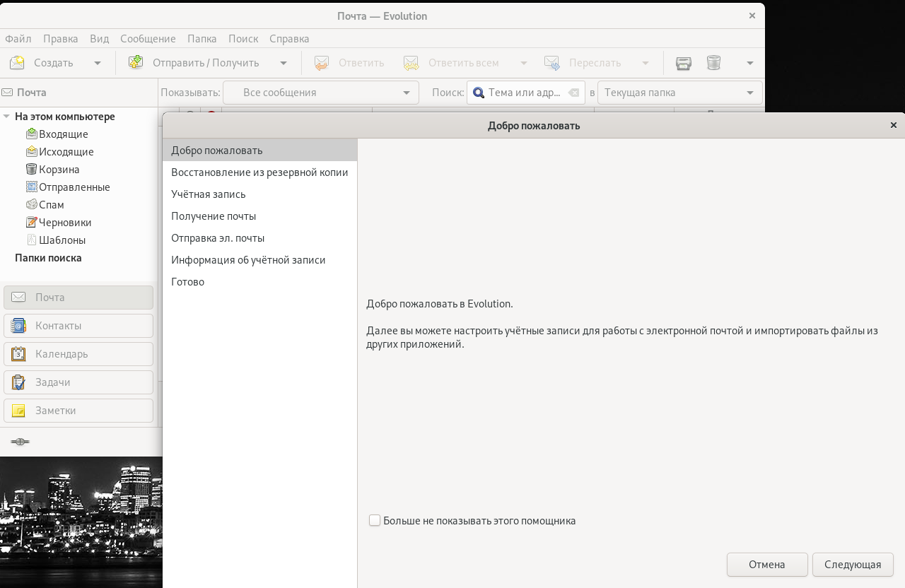Click the Почта header envelope icon

7,93
